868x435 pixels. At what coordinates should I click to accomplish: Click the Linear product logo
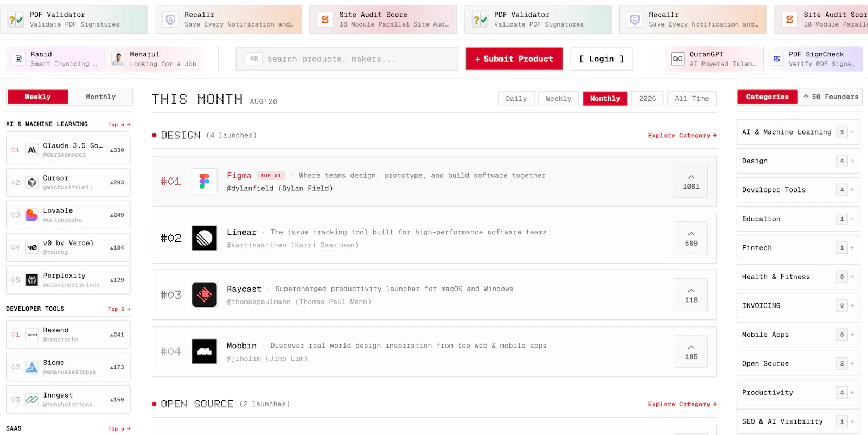point(204,238)
